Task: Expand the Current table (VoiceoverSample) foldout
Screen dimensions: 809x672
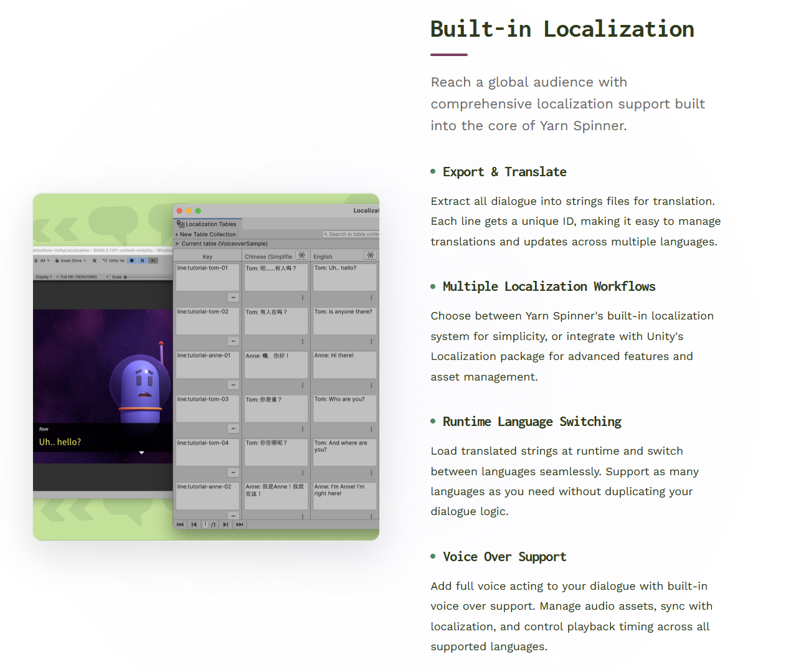Action: tap(177, 244)
